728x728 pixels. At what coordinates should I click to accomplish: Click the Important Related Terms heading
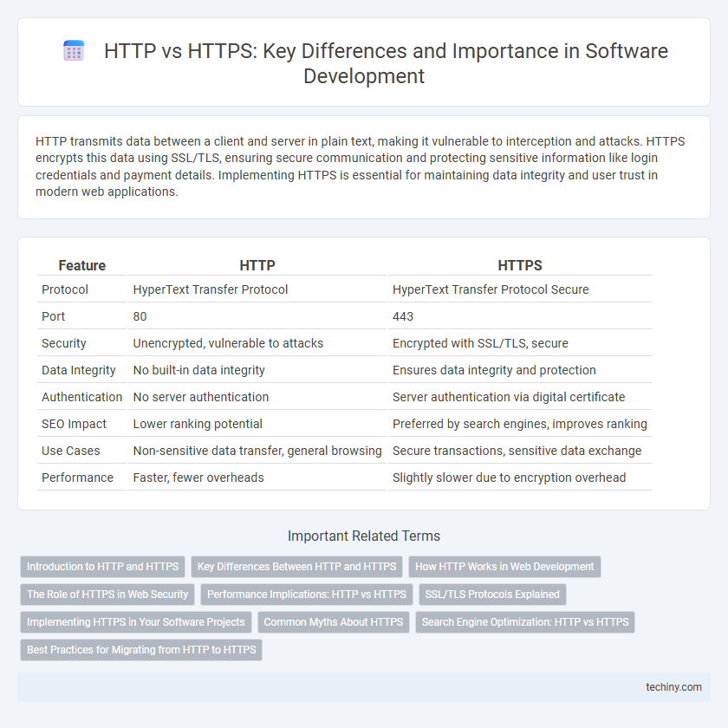364,536
